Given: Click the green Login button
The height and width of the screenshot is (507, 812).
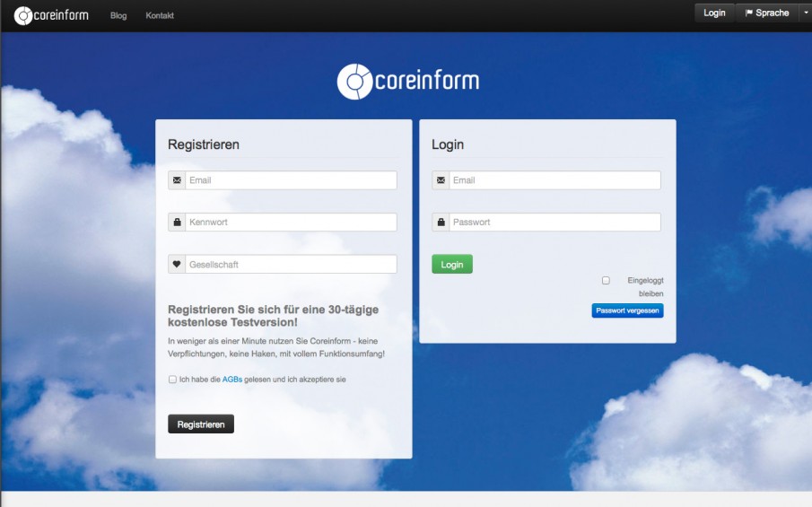Looking at the screenshot, I should 452,264.
